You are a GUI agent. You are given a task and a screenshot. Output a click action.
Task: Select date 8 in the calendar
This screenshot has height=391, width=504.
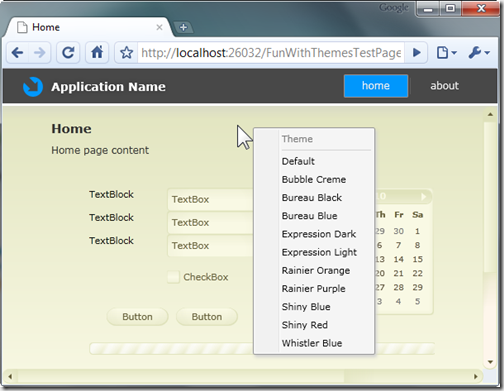417,245
